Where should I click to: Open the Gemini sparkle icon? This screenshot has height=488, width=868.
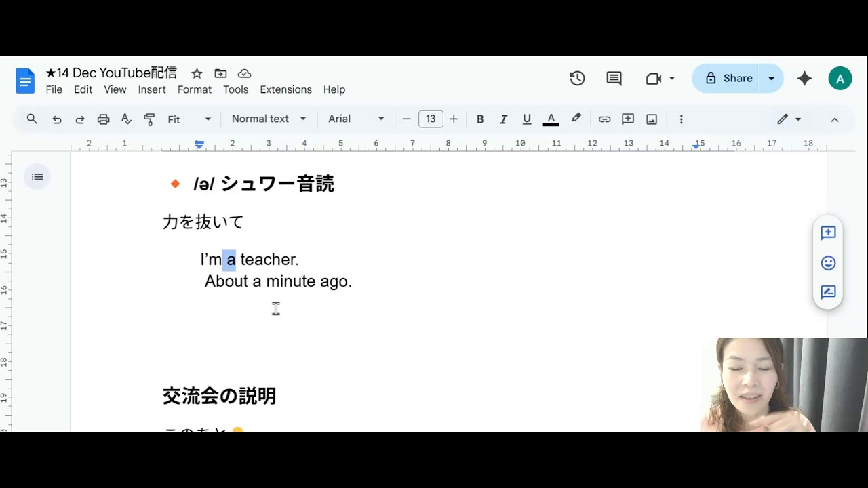coord(804,79)
